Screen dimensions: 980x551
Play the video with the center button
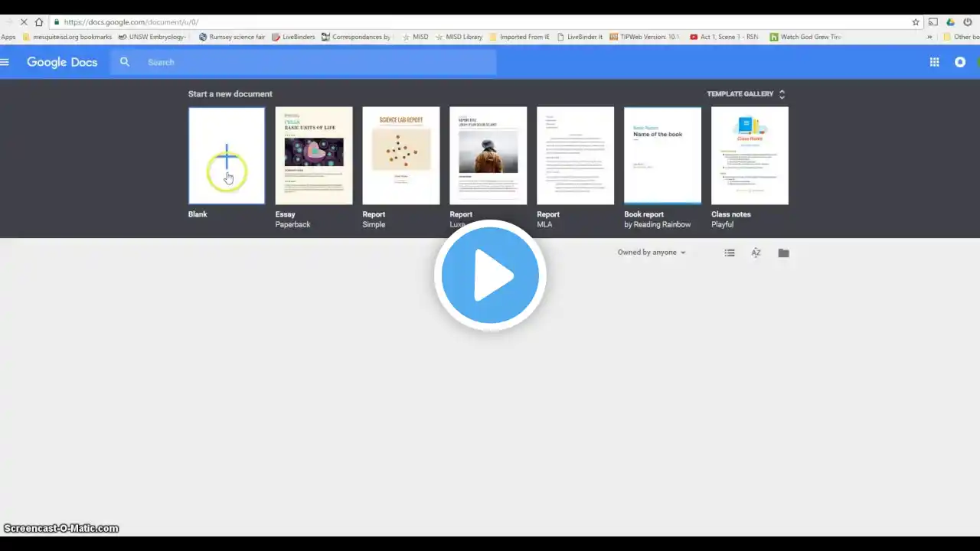pos(490,275)
